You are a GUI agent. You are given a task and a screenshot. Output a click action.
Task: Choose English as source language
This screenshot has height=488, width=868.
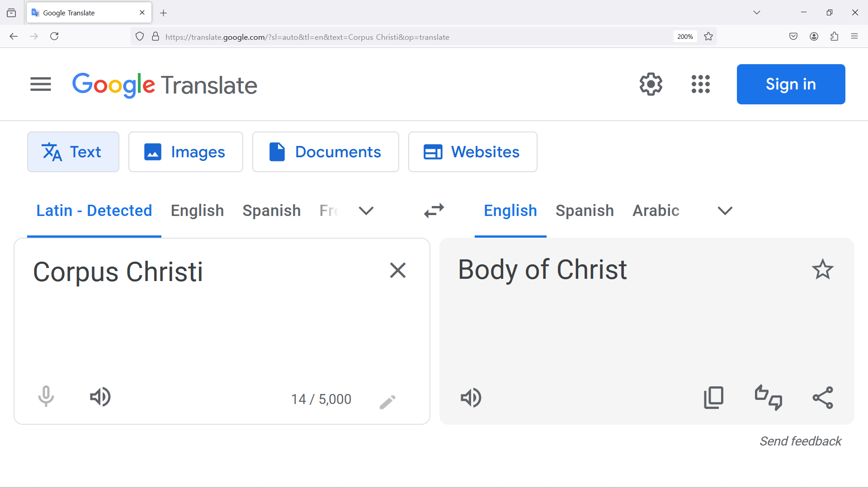point(197,211)
